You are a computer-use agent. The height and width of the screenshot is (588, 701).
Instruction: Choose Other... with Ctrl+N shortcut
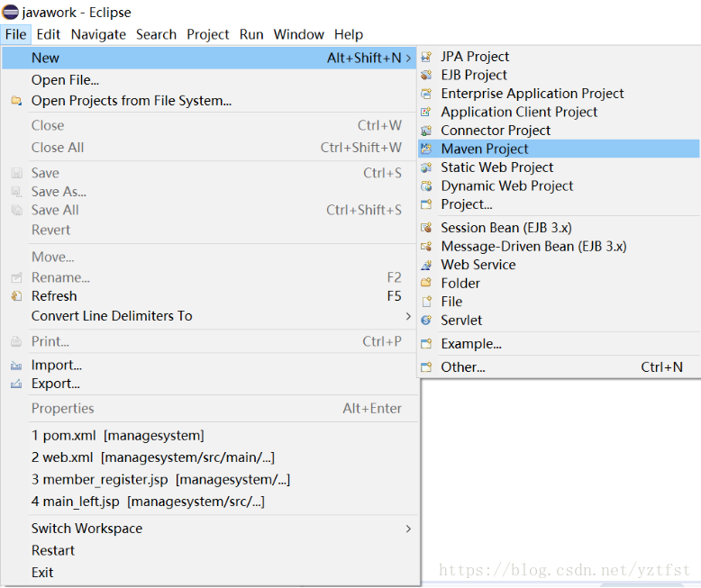(x=559, y=367)
